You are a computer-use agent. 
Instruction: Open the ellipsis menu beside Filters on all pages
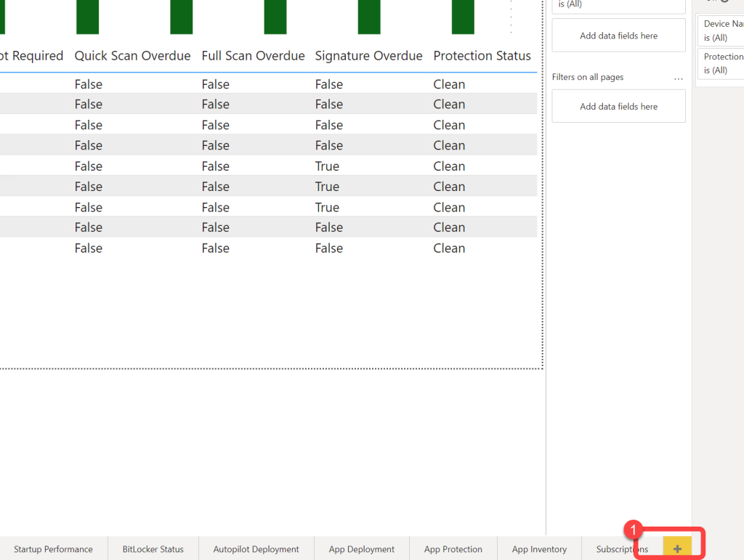(x=679, y=78)
